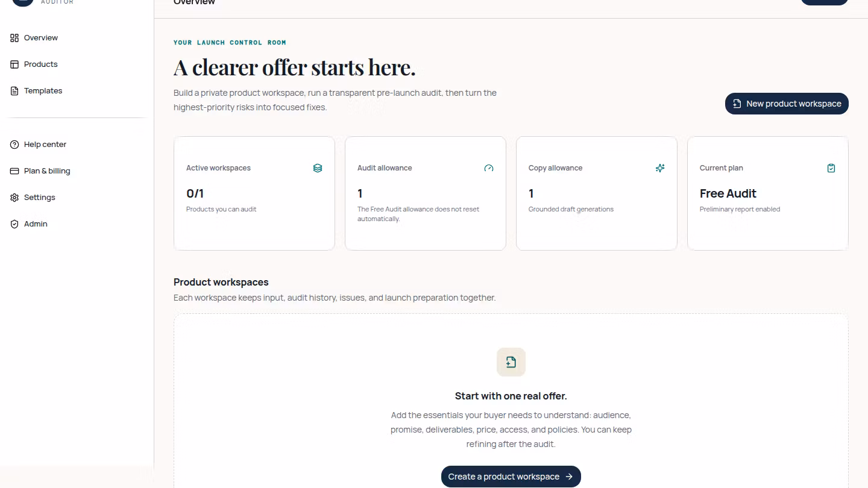This screenshot has width=868, height=488.
Task: Click the file-plus icon above Start with one real offer
Action: coord(511,362)
